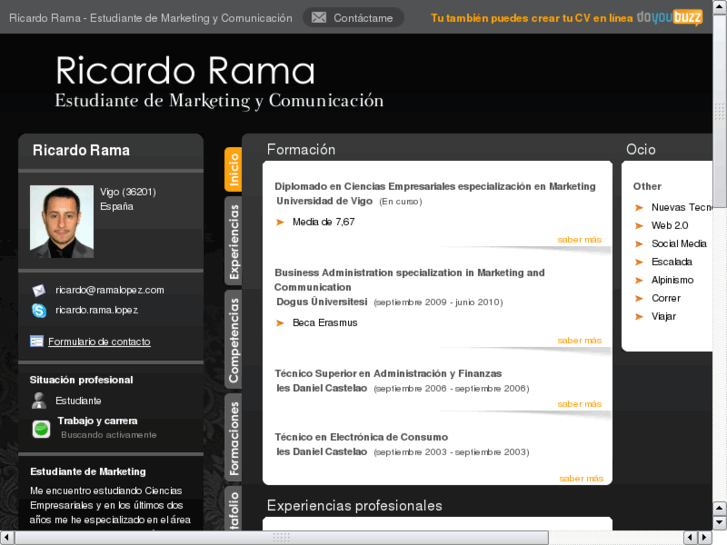Click the Diplomado en Ciencias Empresariales title

click(x=435, y=186)
